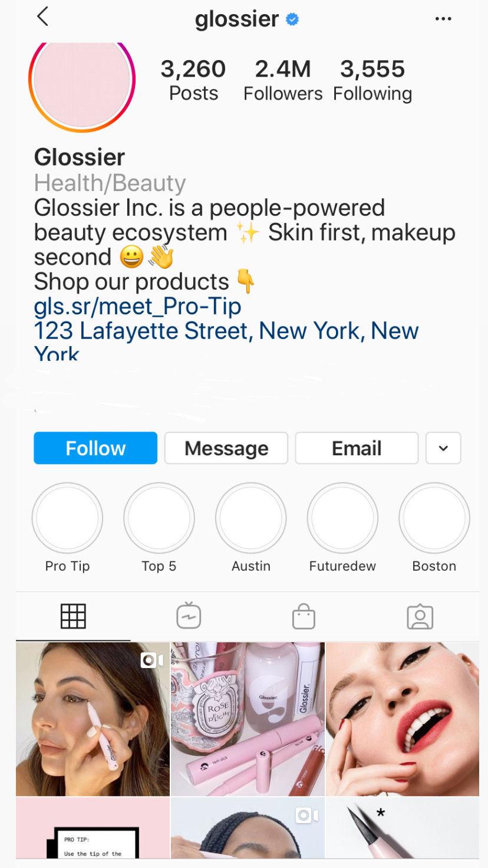Open the Rose Delight products post

click(x=248, y=719)
